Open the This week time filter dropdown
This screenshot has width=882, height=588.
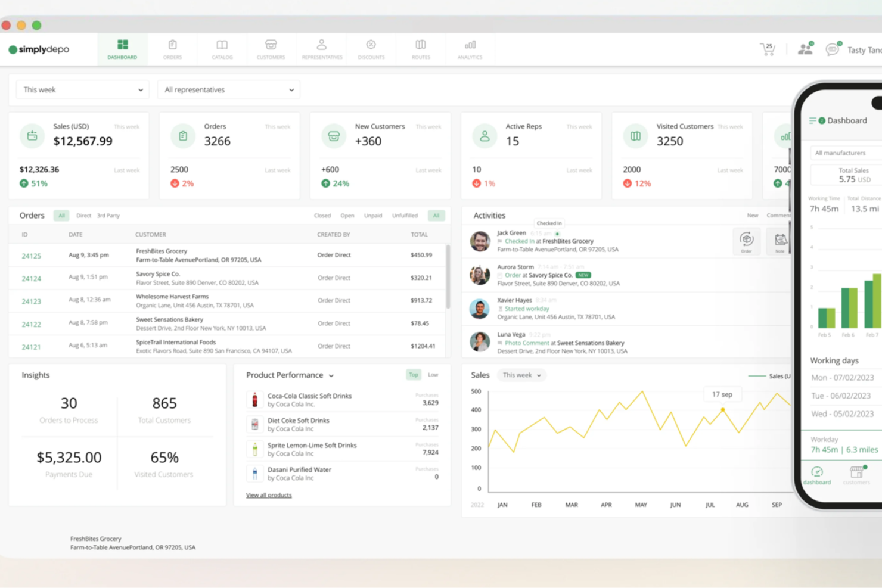coord(82,89)
